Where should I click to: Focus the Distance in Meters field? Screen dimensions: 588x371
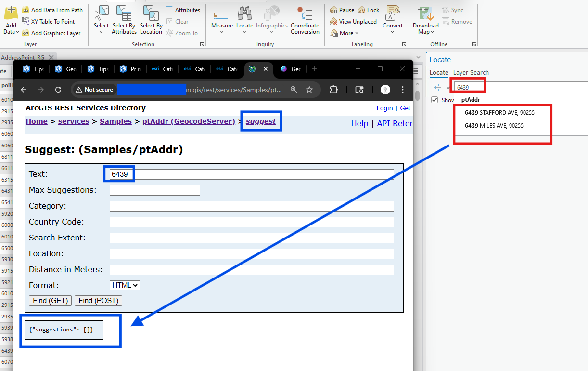tap(252, 269)
